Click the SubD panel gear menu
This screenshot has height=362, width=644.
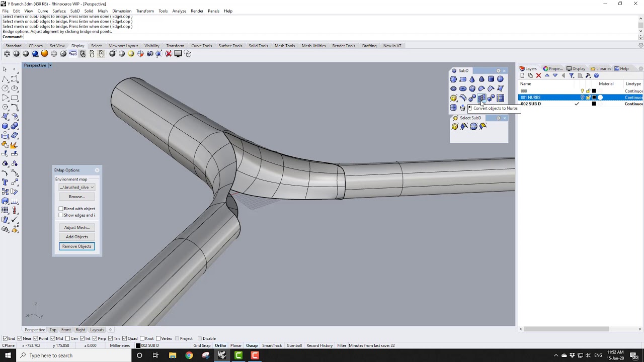pyautogui.click(x=498, y=70)
